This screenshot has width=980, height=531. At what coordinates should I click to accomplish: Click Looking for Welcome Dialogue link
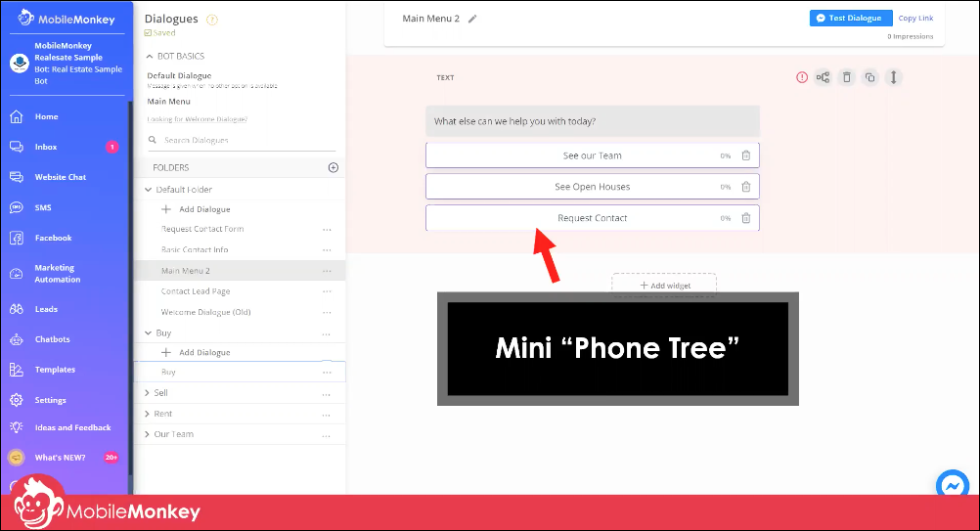point(198,119)
